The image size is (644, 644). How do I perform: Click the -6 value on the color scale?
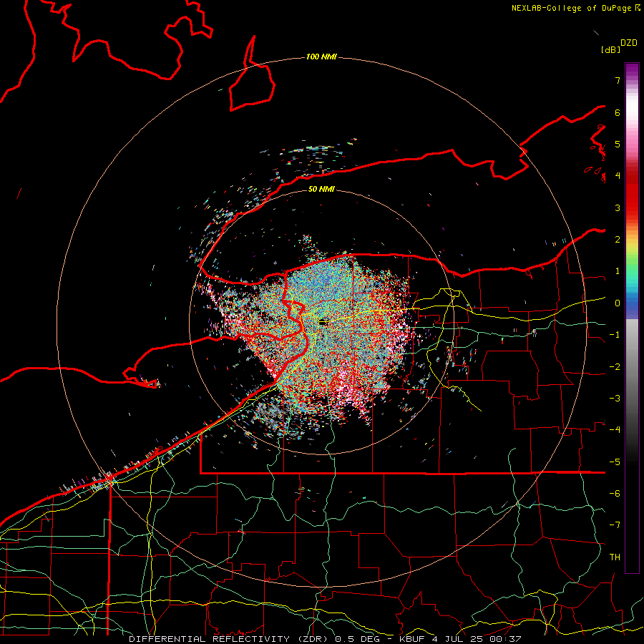[x=615, y=494]
